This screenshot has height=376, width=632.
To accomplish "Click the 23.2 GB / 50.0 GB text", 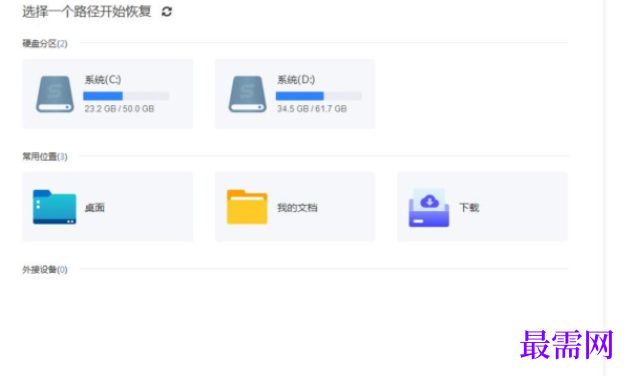I will tap(119, 109).
